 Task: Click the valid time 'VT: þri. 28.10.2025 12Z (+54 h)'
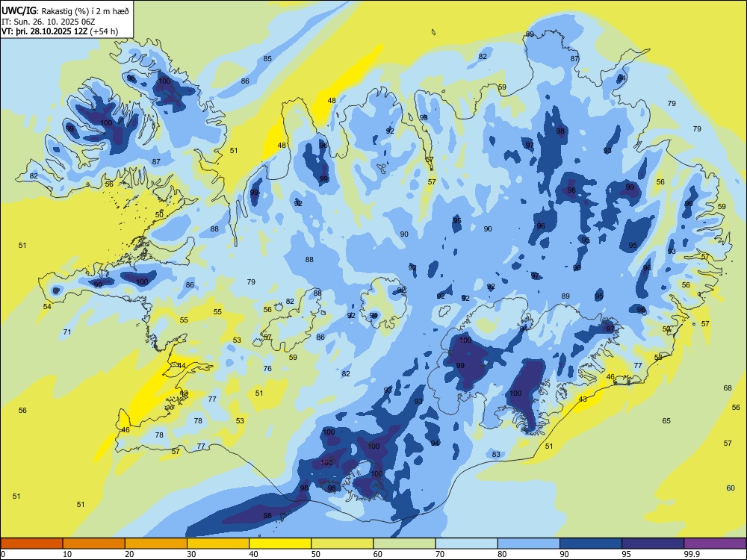point(60,31)
